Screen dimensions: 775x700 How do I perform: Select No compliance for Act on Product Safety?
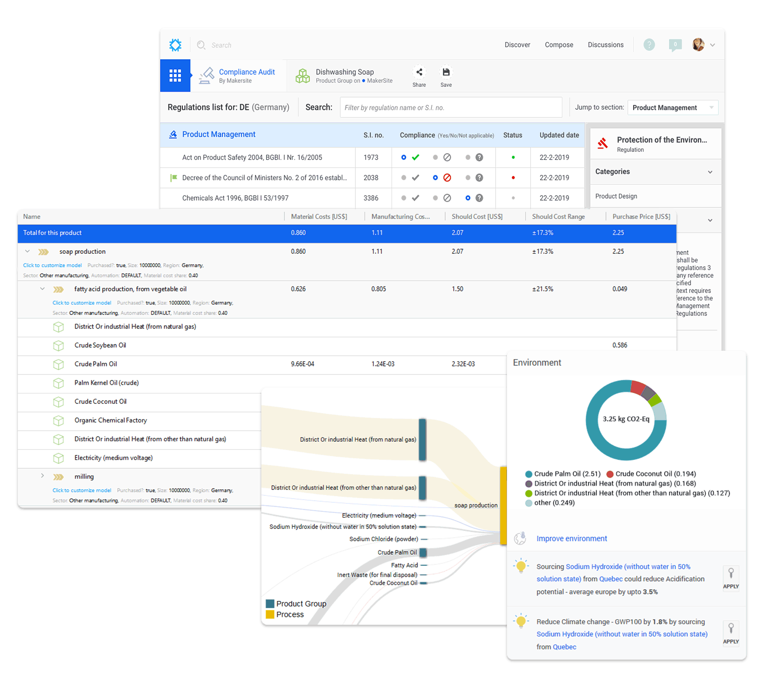[x=435, y=157]
